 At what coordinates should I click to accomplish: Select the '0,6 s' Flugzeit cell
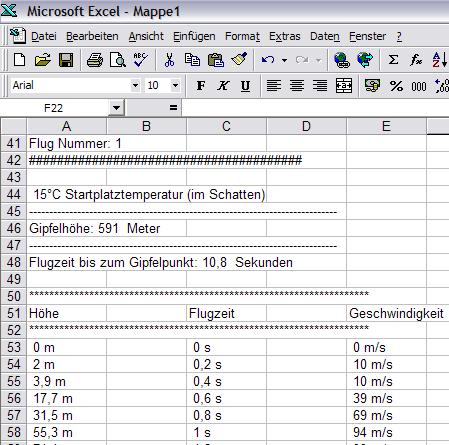tap(226, 398)
